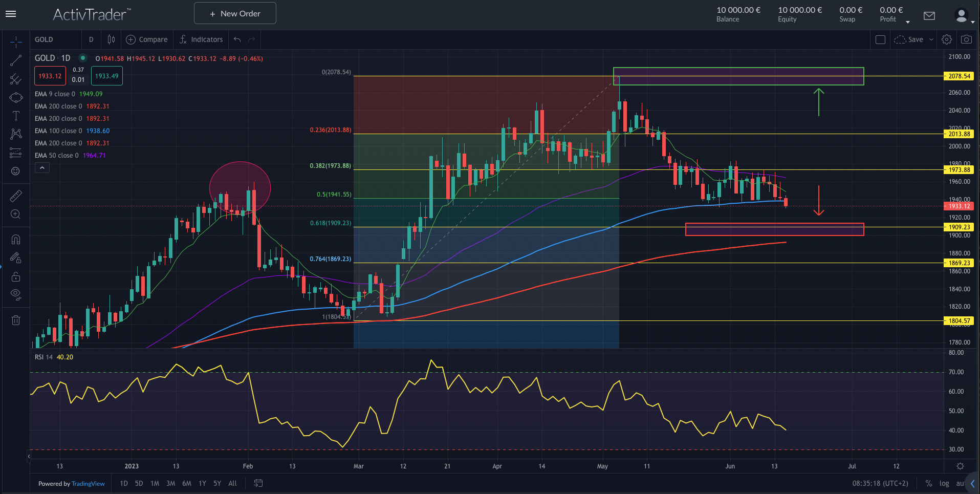Select the zoom-in magnifier tool
The height and width of the screenshot is (494, 980).
15,214
